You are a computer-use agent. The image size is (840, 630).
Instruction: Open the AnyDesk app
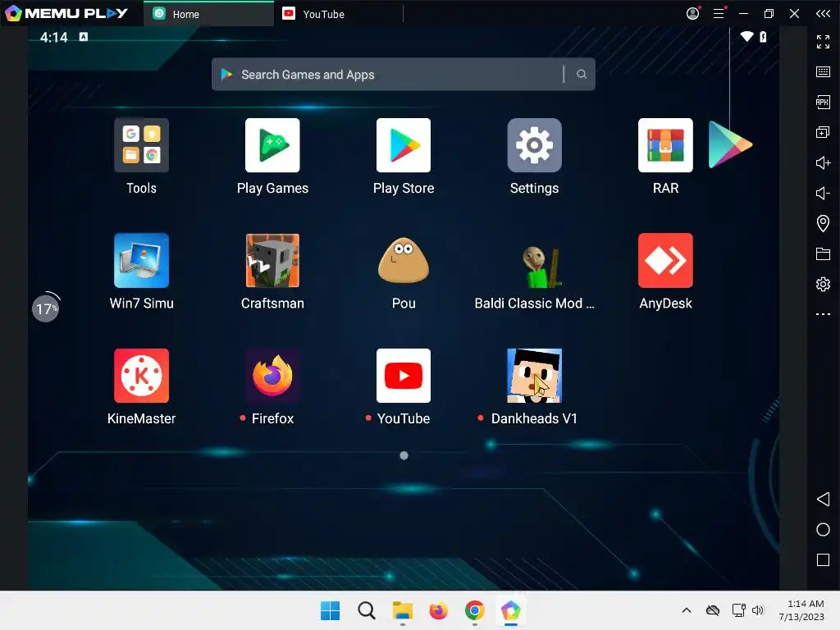click(665, 260)
